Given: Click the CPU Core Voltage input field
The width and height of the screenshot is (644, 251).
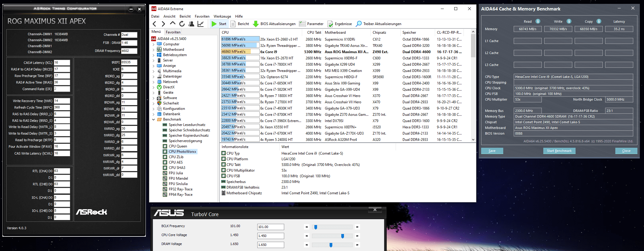Looking at the screenshot, I should 270,236.
